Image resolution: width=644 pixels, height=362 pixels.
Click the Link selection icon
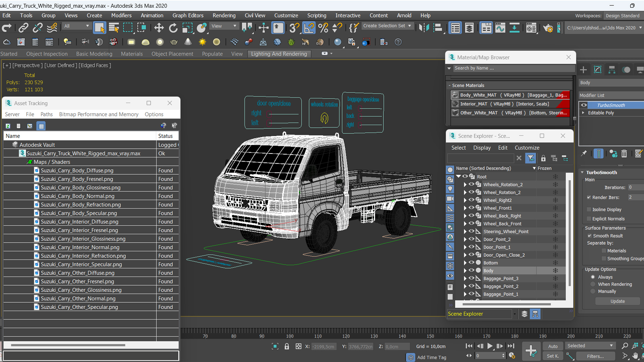[23, 28]
